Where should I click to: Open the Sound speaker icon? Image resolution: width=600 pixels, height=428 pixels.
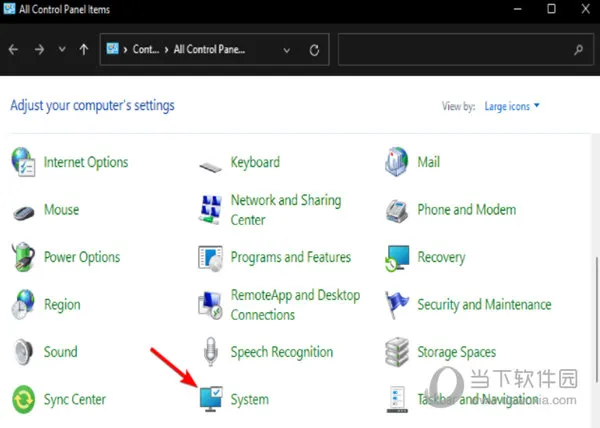click(23, 352)
